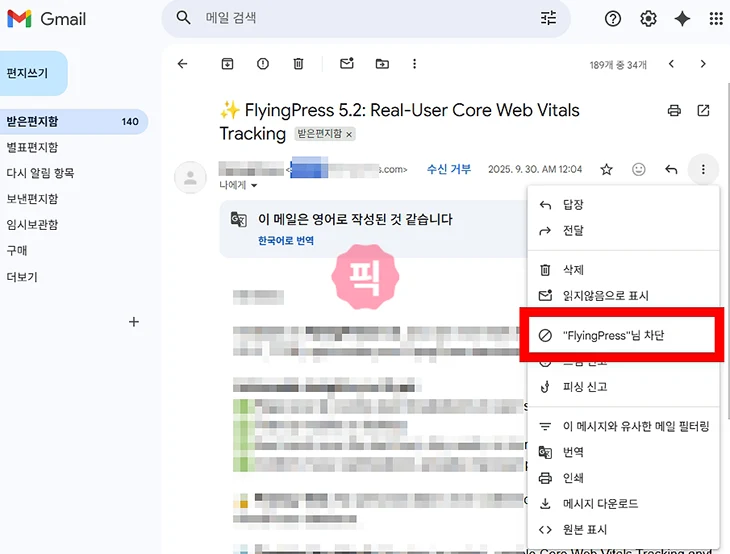Open toolbar more options dots
The height and width of the screenshot is (554, 730).
pyautogui.click(x=414, y=64)
